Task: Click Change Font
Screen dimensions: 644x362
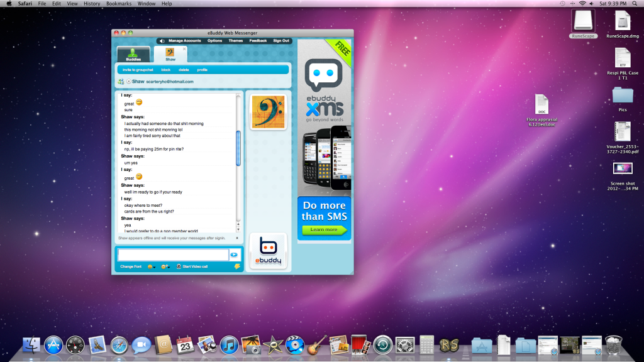Action: pos(131,266)
